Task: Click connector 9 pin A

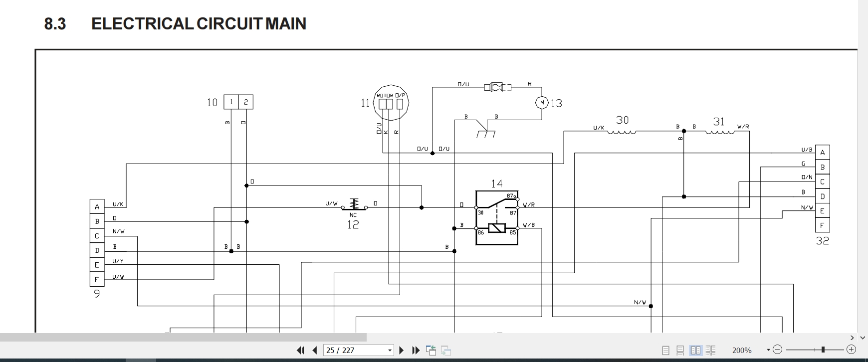Action: click(97, 206)
